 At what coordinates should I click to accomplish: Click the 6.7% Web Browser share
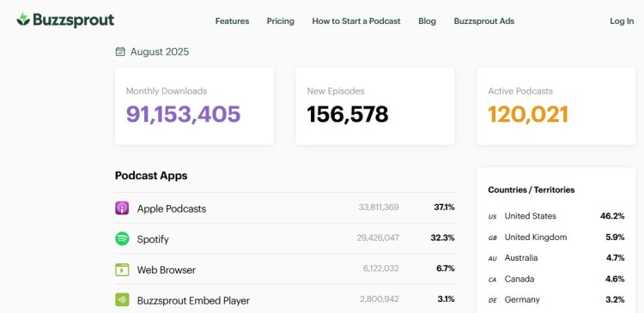[445, 268]
